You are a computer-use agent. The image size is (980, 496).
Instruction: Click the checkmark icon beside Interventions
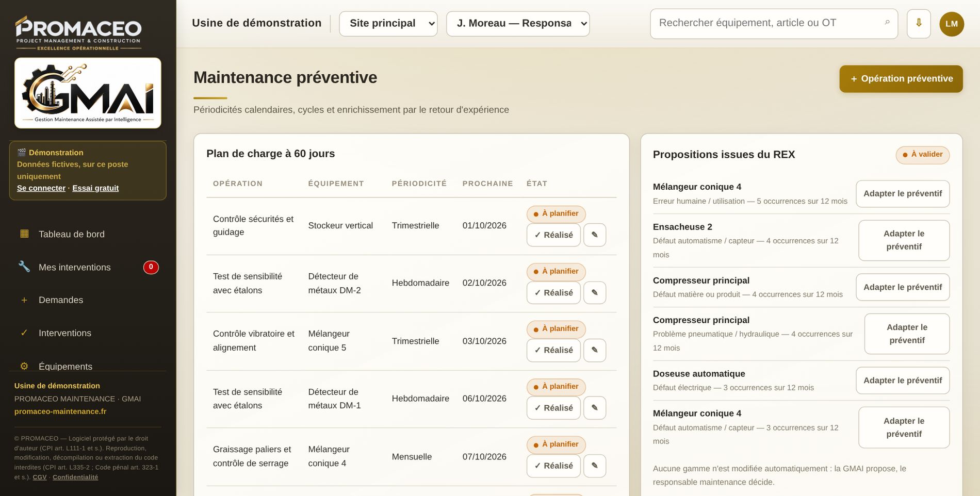(24, 333)
